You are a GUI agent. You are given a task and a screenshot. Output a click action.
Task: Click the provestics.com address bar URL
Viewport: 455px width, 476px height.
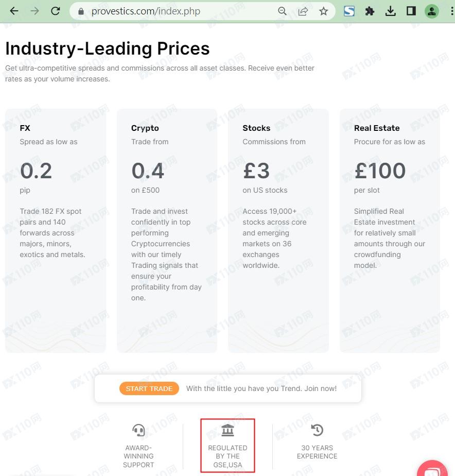click(x=146, y=11)
